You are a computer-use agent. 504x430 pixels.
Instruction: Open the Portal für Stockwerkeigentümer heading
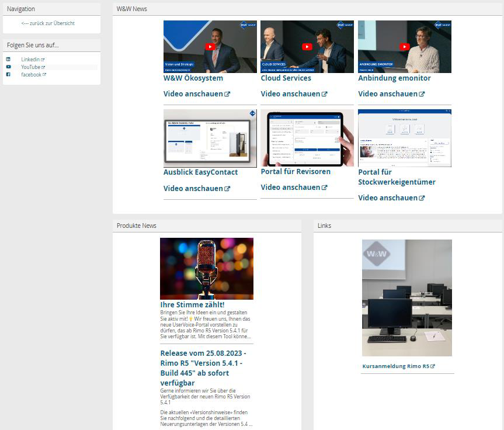pos(397,177)
